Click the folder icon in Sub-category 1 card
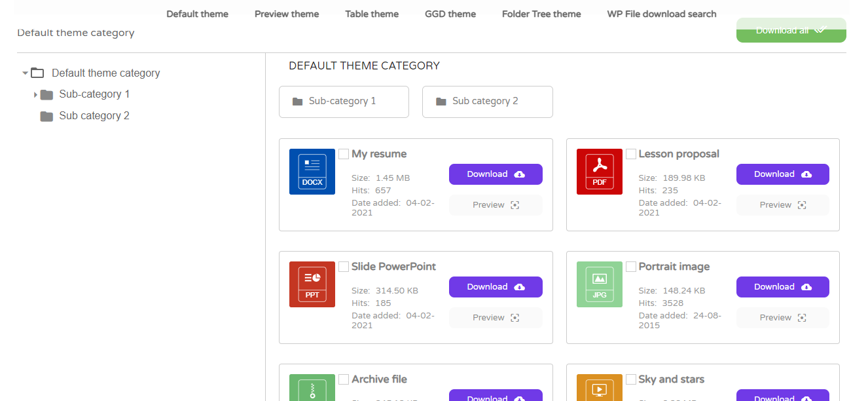Screen dimensions: 868x401 coord(298,102)
